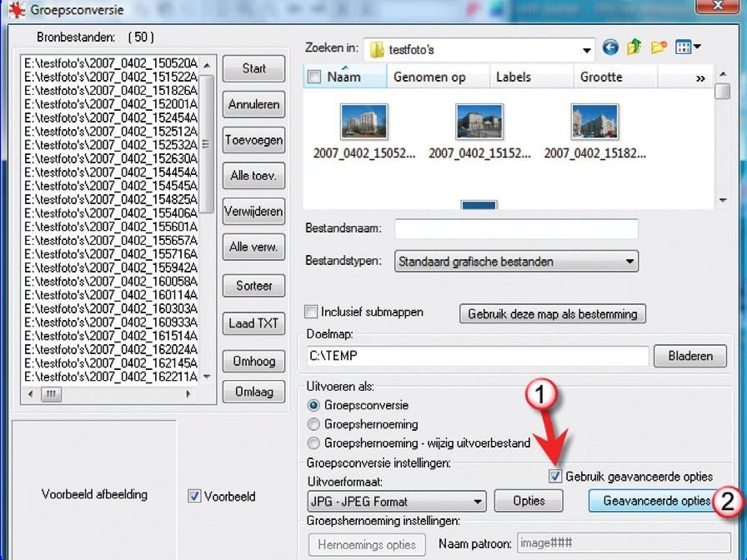Show hidden columns chevron in file header
The height and width of the screenshot is (560, 747).
700,78
